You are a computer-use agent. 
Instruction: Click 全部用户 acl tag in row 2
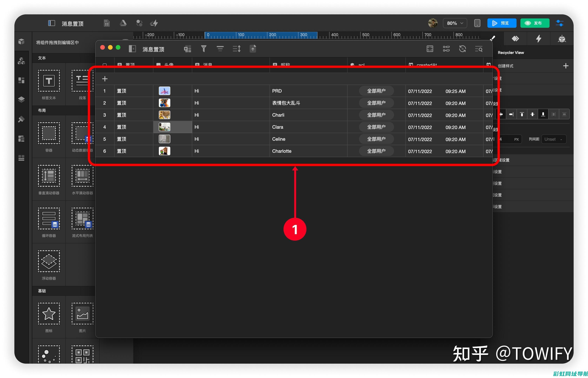pos(376,103)
